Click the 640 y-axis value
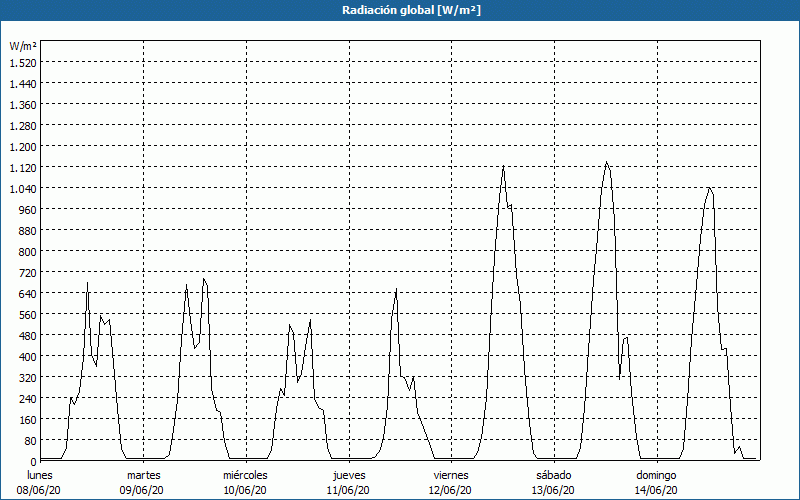800x500 pixels. (x=27, y=293)
